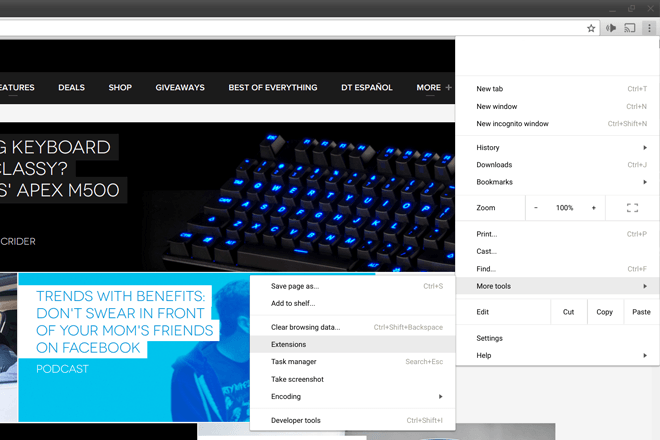Open Trends With Benefits podcast article
The height and width of the screenshot is (440, 660).
(x=125, y=322)
